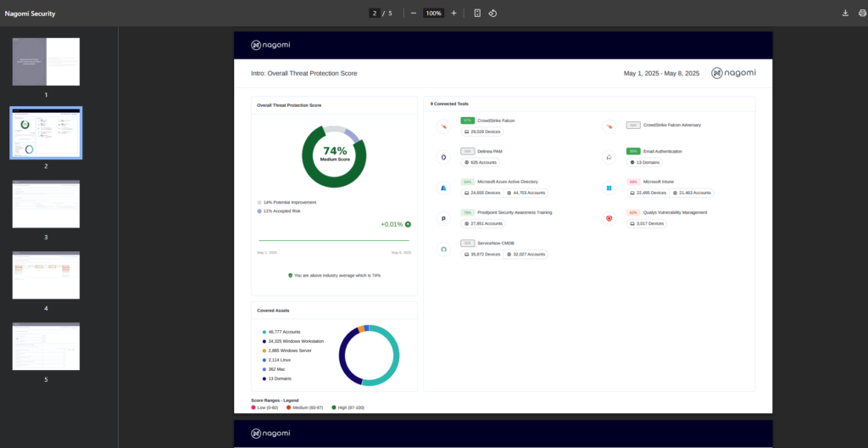Click the May 1, 2025 - May 8, 2025 date
Viewport: 868px width, 448px height.
tap(661, 73)
